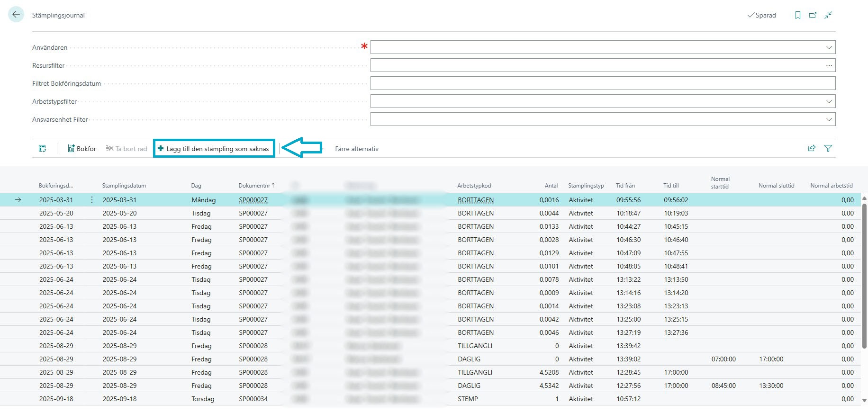868x413 pixels.
Task: Open the filter pane funnel icon
Action: 828,148
